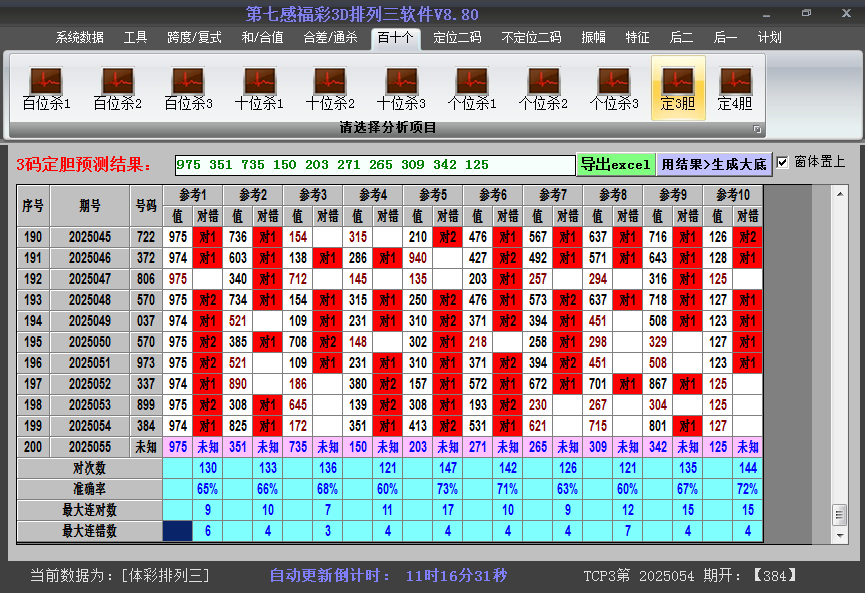Viewport: 865px width, 593px height.
Task: Click the 个位杀3 chart icon
Action: tap(614, 88)
